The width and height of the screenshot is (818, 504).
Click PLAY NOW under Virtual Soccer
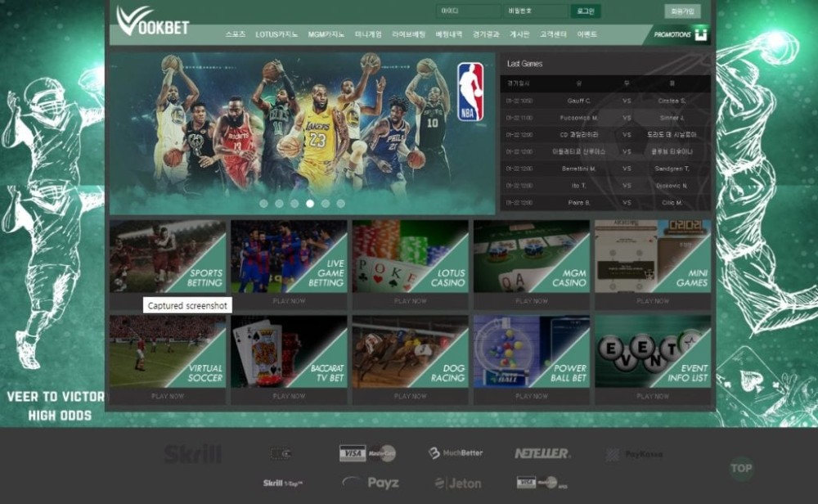coord(168,396)
